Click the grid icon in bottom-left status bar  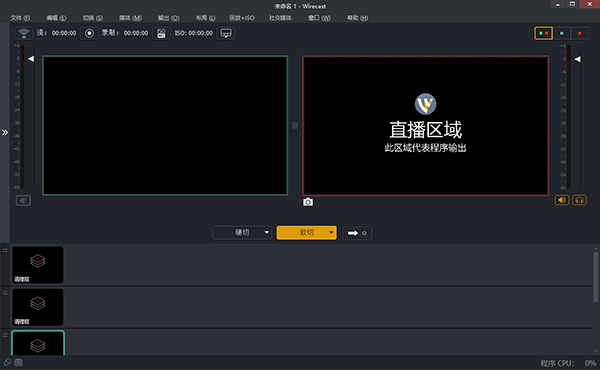18,362
